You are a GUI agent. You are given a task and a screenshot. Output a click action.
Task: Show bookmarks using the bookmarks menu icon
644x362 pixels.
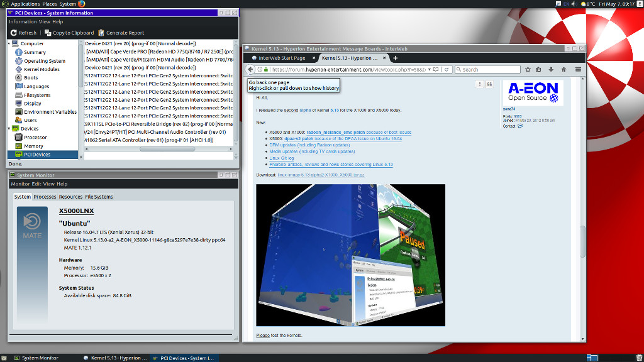click(x=538, y=69)
